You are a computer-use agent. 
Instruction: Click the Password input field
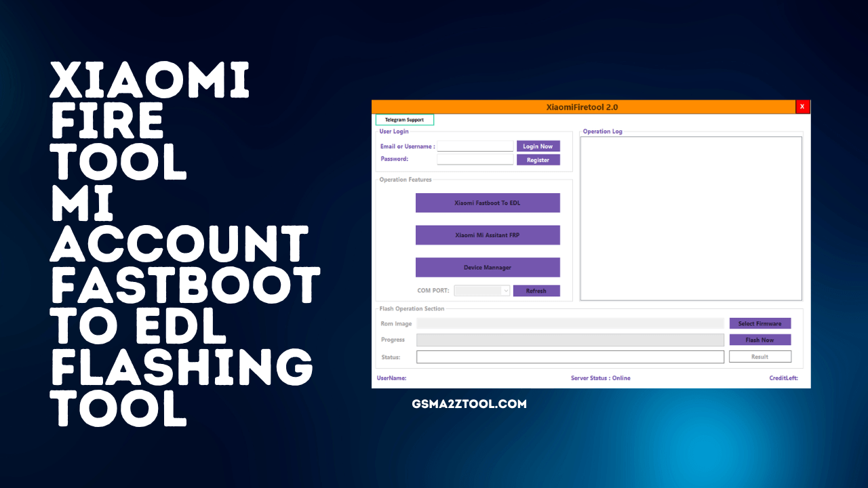pos(475,159)
